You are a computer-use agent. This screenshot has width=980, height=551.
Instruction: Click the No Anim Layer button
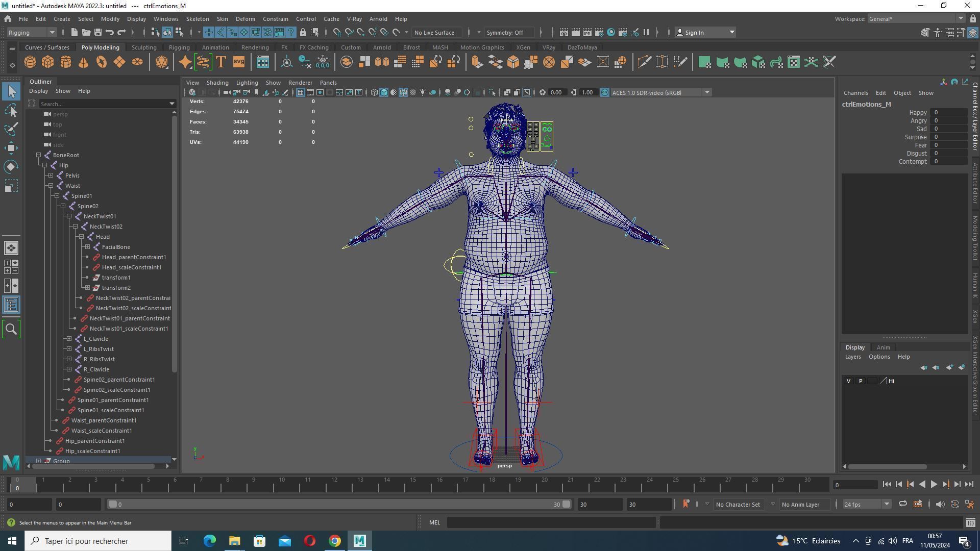pyautogui.click(x=800, y=505)
